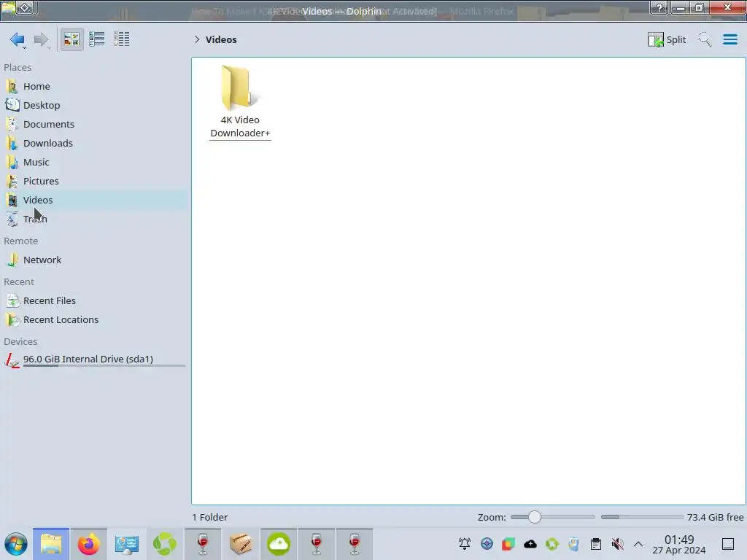Open the Windows-style start menu
The height and width of the screenshot is (560, 747).
[x=16, y=544]
